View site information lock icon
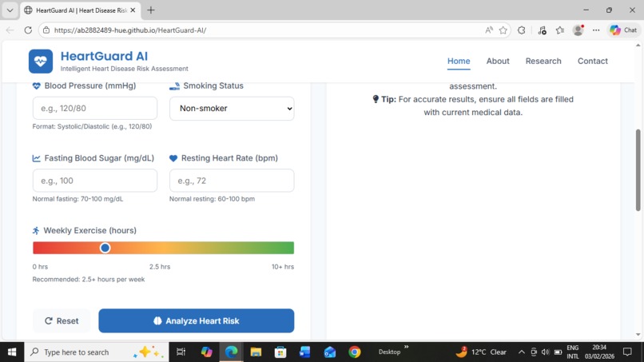644x362 pixels. [x=46, y=30]
